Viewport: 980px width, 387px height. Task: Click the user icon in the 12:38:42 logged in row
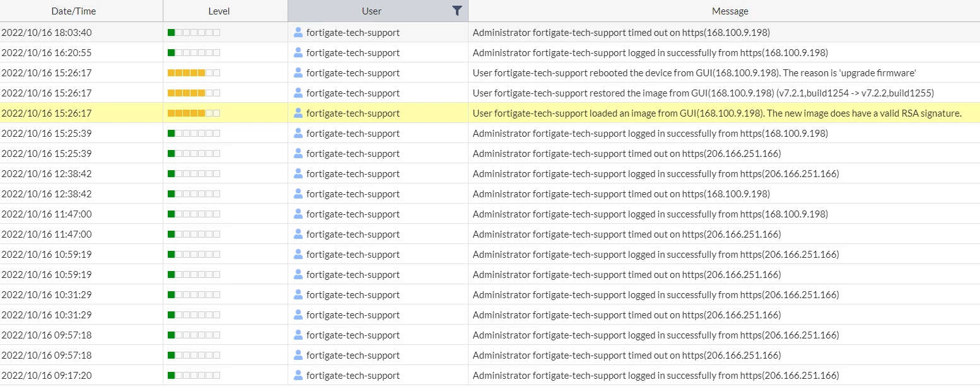pos(298,173)
